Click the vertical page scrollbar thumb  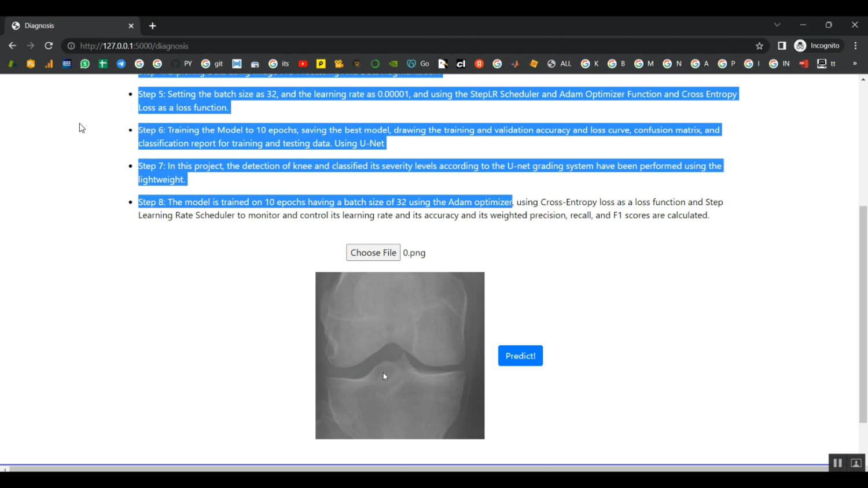click(x=863, y=314)
